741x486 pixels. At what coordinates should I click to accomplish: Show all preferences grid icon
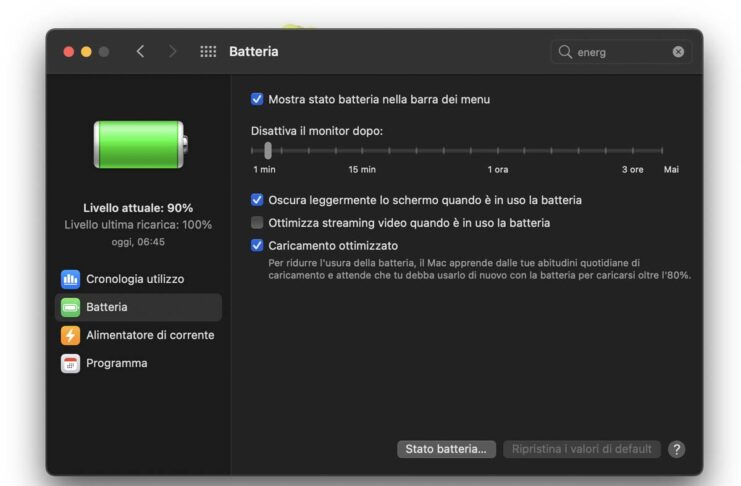click(x=208, y=52)
